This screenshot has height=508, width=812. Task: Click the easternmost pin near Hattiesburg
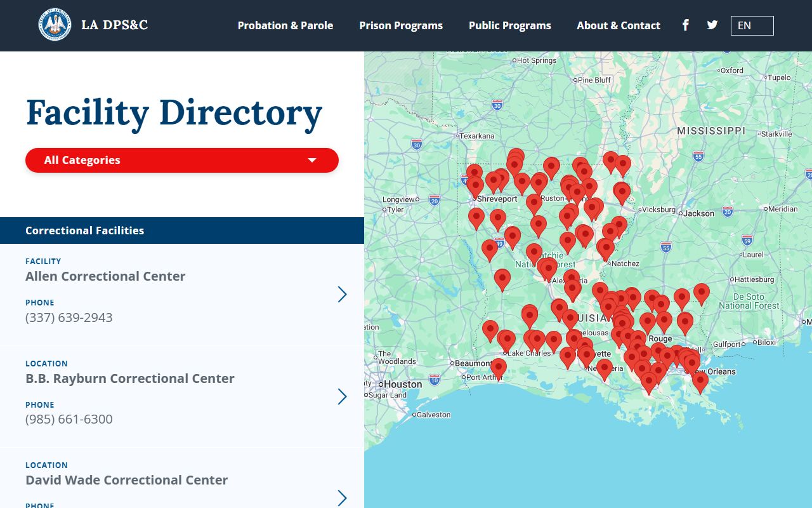click(x=701, y=293)
